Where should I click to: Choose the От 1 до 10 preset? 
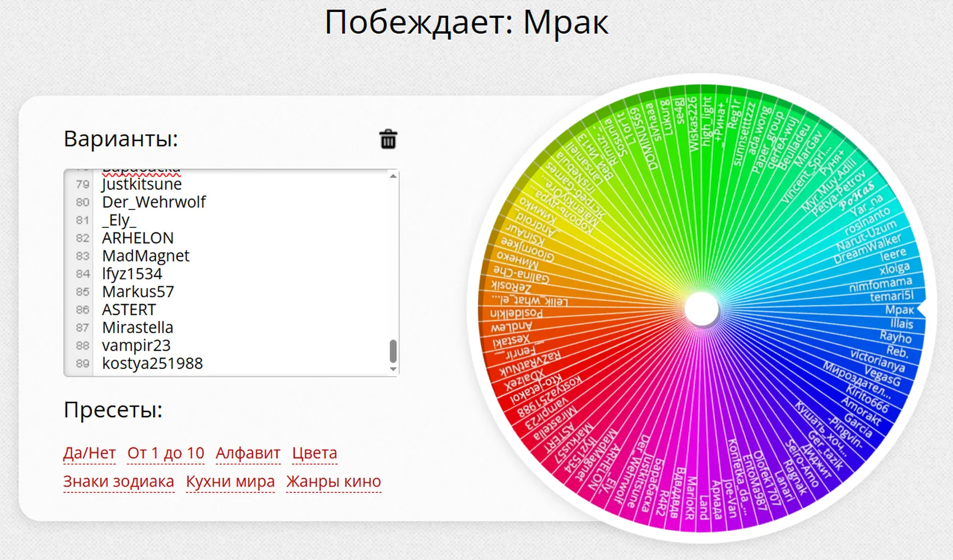tap(166, 452)
